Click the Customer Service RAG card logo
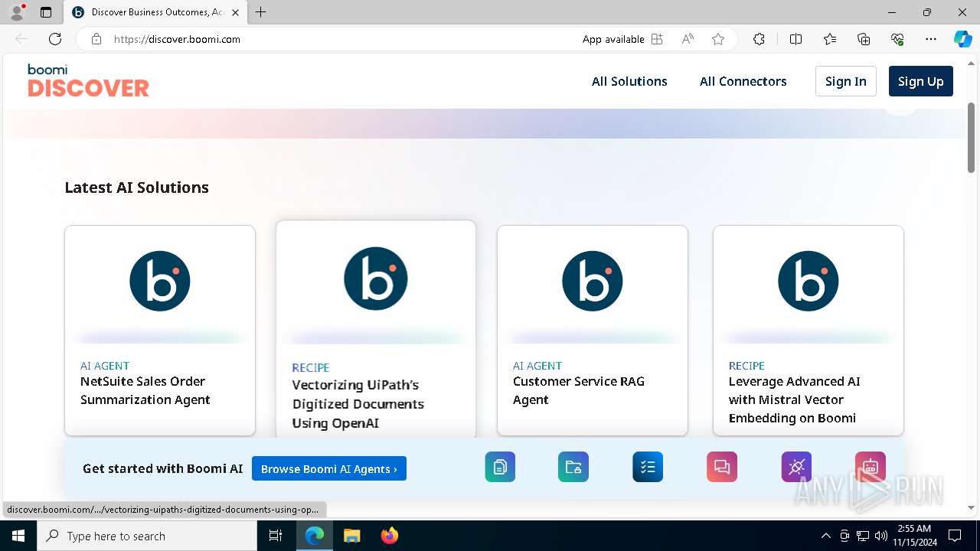Image resolution: width=980 pixels, height=551 pixels. coord(593,281)
